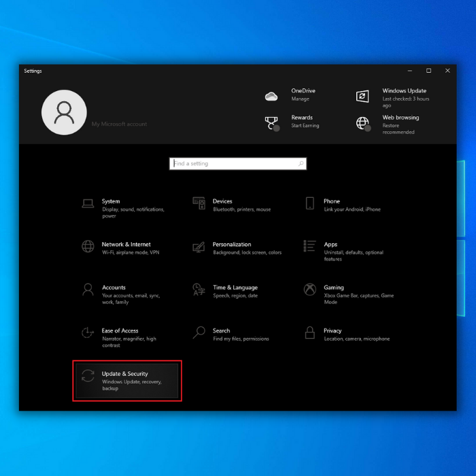Maximize the Settings window

pos(428,71)
